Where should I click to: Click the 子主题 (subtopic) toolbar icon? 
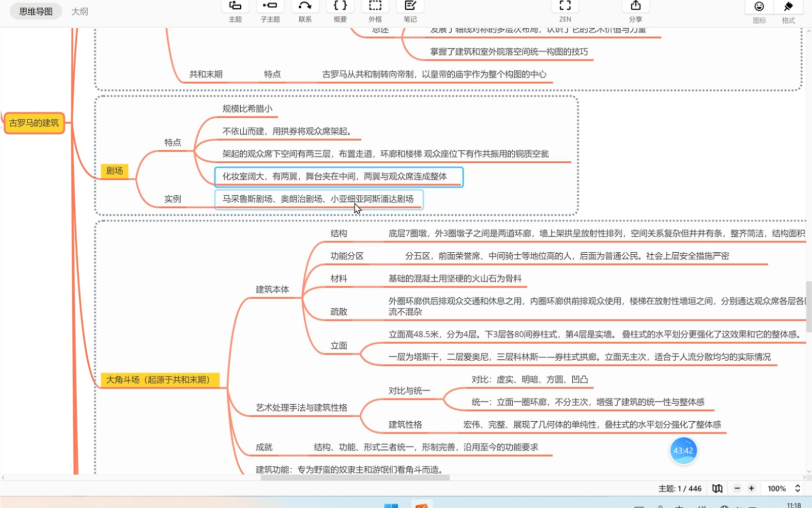(x=270, y=6)
